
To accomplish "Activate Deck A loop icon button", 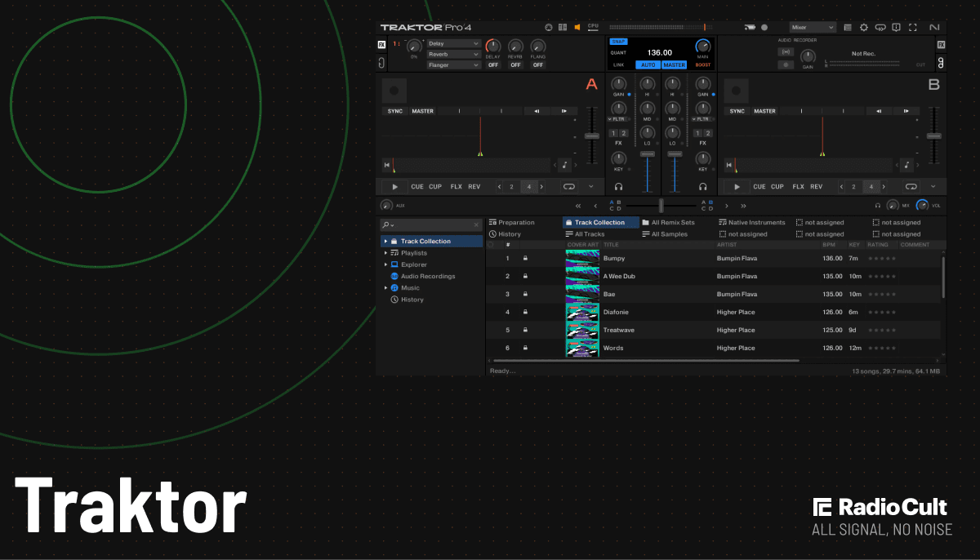I will pos(569,187).
